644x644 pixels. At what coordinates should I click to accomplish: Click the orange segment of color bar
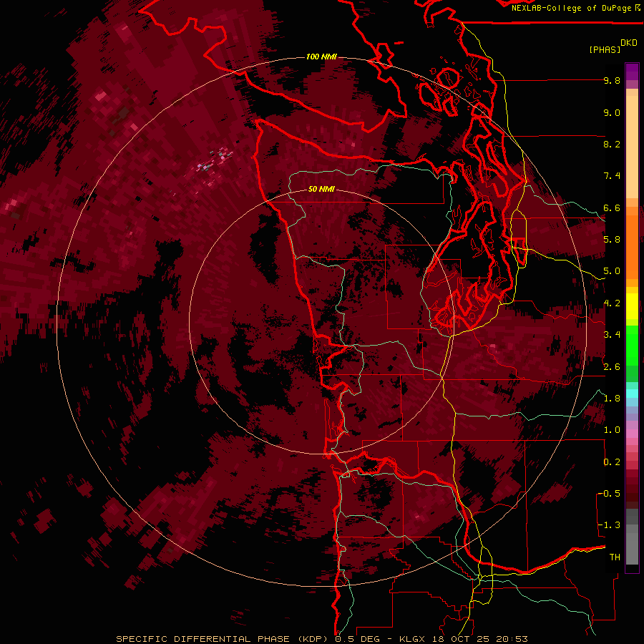coord(632,243)
